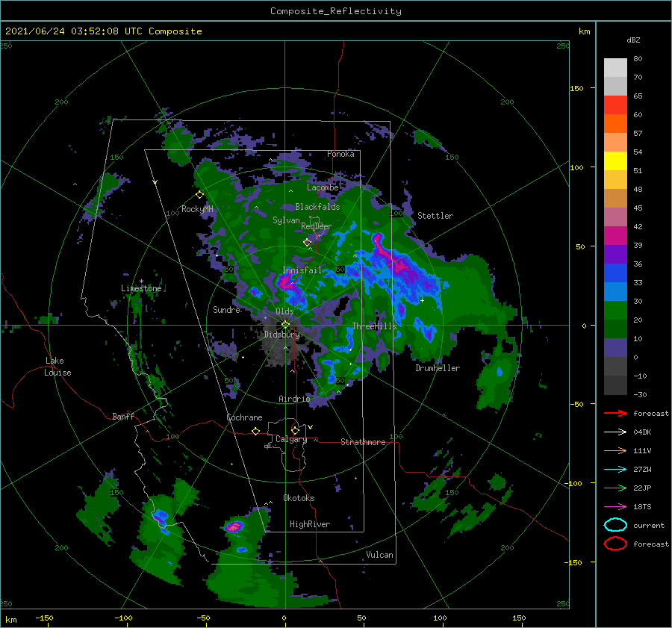Click the yellow diamond marker near Cochrane

[256, 432]
